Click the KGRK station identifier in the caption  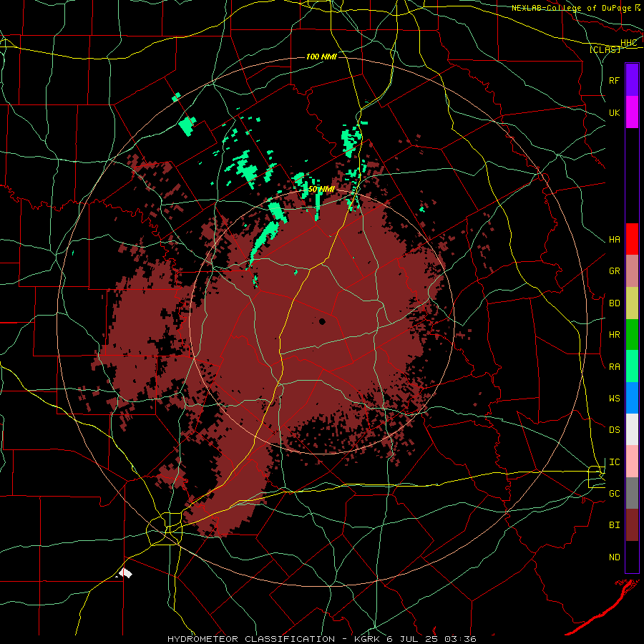tap(369, 639)
